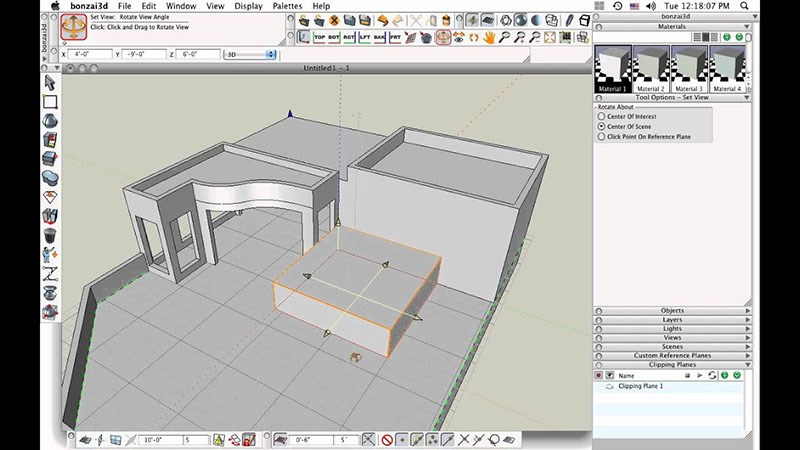Choose the LFT view icon
800x450 pixels.
pos(364,37)
